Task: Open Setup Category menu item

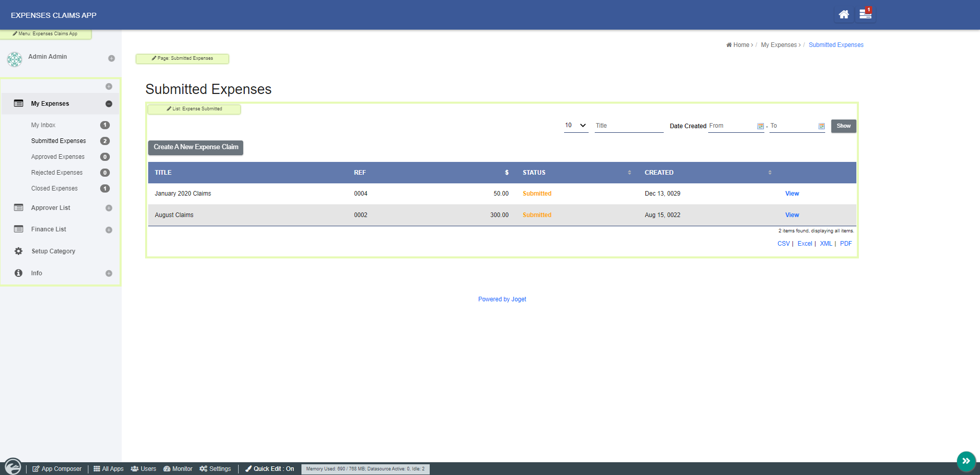Action: tap(53, 251)
